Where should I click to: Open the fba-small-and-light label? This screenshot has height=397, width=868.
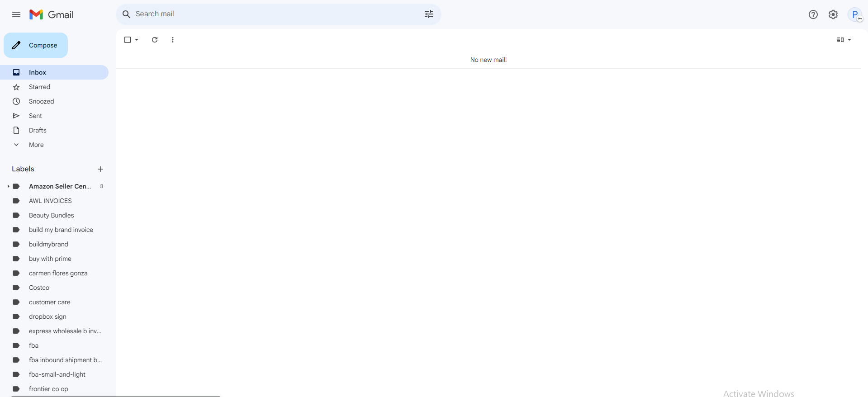pyautogui.click(x=54, y=374)
